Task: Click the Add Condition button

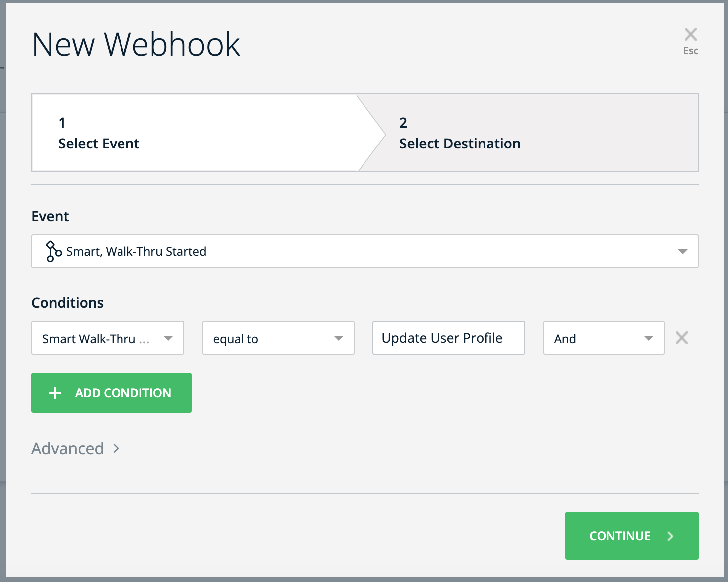Action: (111, 393)
